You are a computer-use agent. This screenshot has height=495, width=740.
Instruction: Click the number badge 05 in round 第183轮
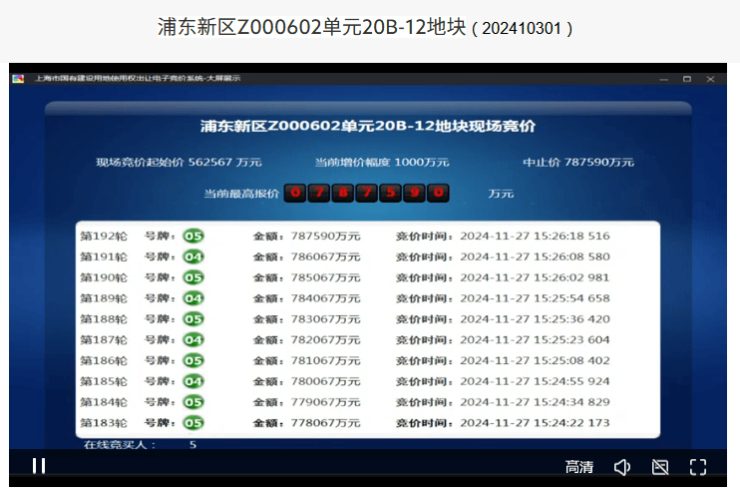coord(193,423)
